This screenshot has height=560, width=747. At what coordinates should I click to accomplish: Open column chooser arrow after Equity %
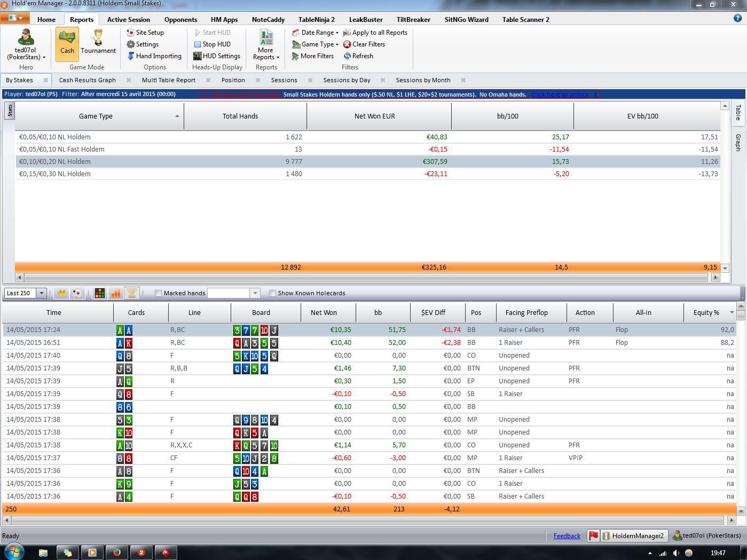[x=732, y=313]
